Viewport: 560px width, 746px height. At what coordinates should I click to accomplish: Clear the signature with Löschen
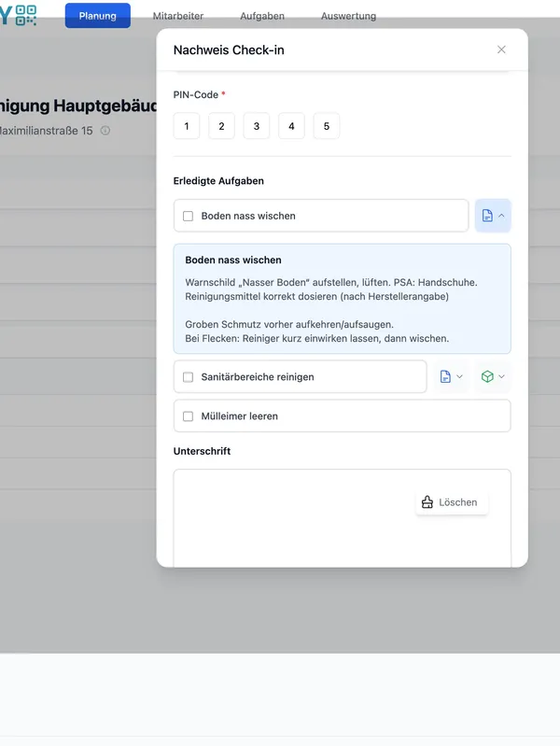coord(452,502)
